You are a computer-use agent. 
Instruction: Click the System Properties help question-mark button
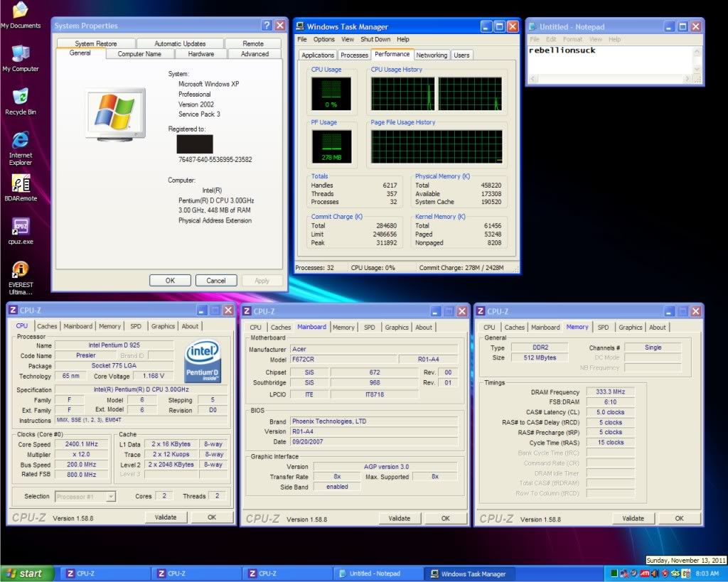tap(267, 26)
